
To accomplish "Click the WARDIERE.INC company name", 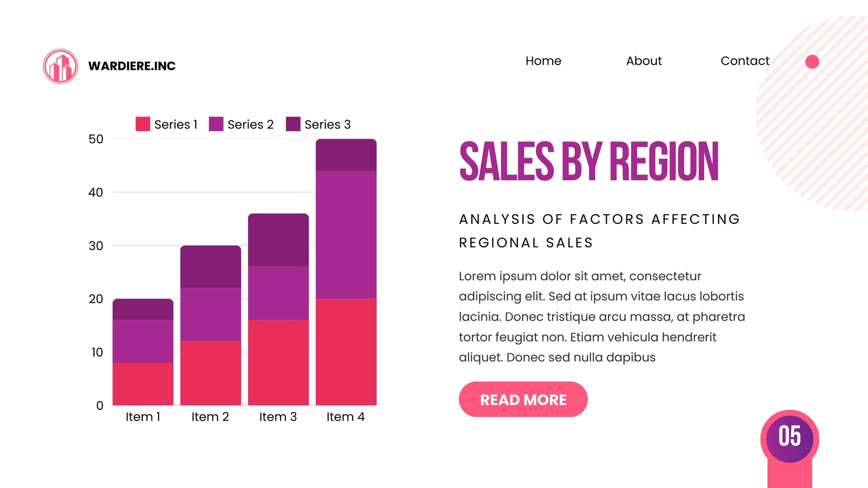I will pos(132,66).
